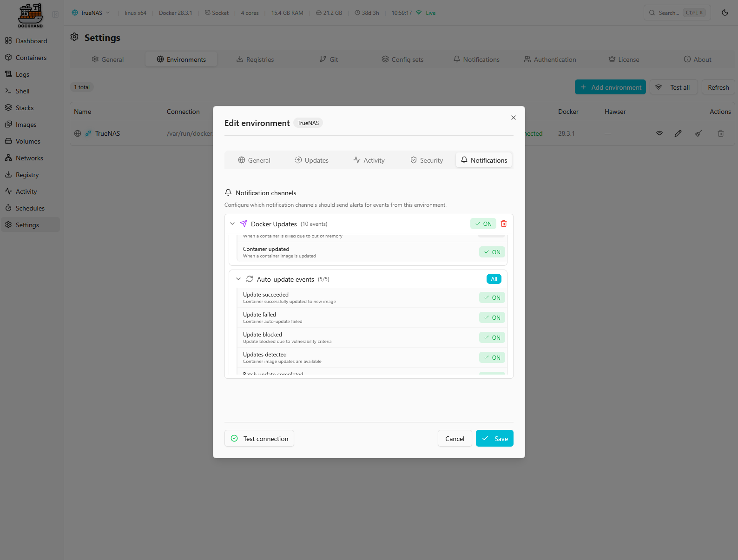Close the Edit environment dialog
The height and width of the screenshot is (560, 738).
[513, 118]
